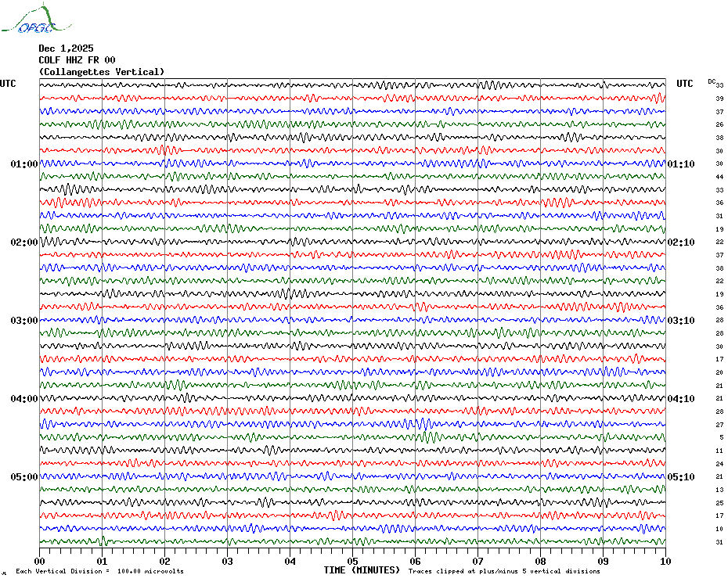Click the OFGC logo
This screenshot has height=582, width=728.
(x=36, y=19)
